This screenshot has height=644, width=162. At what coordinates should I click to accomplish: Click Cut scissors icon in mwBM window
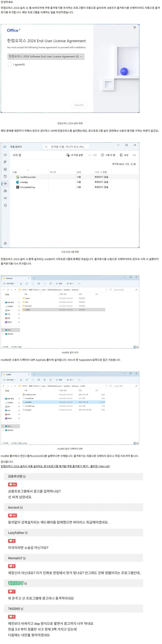(x=21, y=380)
